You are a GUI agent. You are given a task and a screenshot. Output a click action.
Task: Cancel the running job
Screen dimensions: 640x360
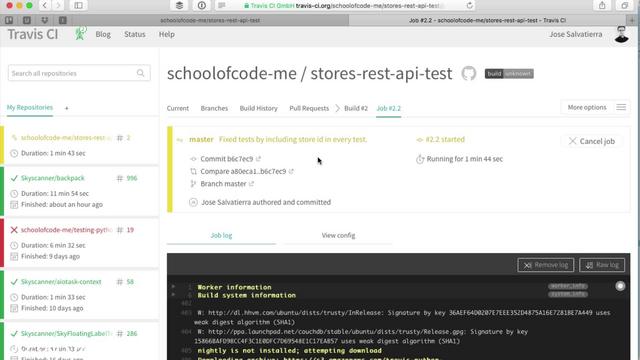click(592, 141)
